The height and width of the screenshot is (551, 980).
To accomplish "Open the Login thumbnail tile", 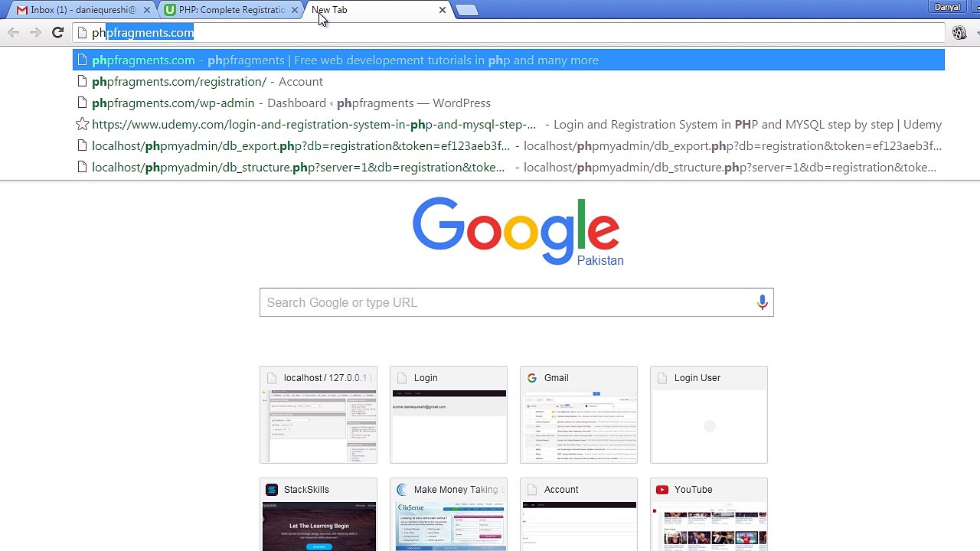I will tap(449, 415).
